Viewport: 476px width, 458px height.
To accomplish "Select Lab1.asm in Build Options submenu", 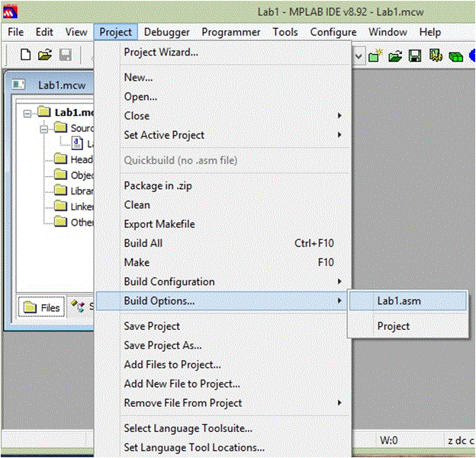I will [x=407, y=301].
